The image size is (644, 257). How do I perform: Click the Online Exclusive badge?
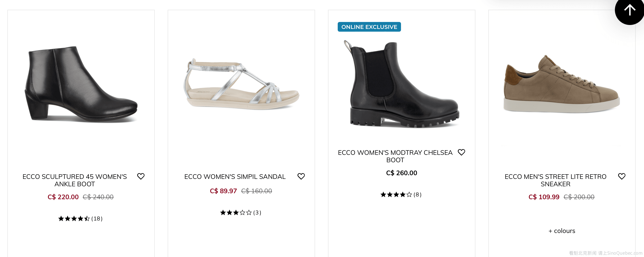(369, 27)
